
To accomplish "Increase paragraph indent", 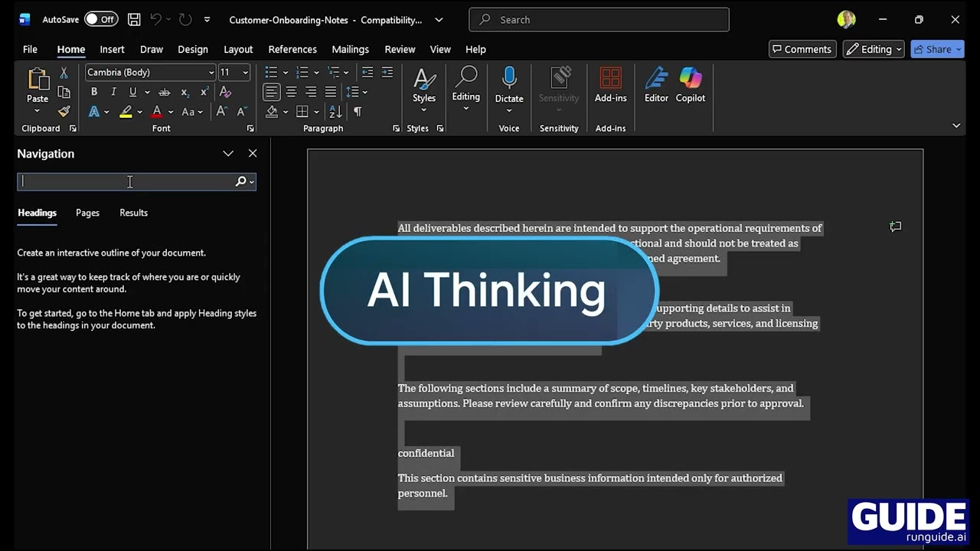I will click(x=387, y=72).
